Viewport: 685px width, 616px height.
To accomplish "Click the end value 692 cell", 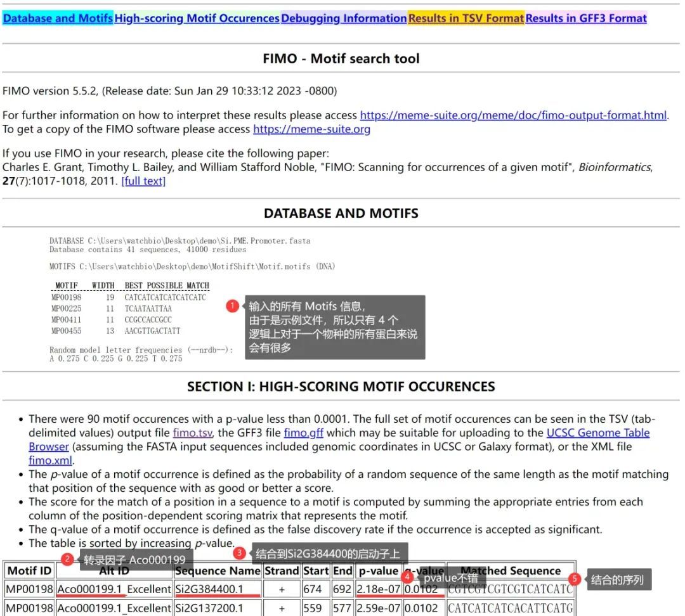I will click(x=342, y=589).
